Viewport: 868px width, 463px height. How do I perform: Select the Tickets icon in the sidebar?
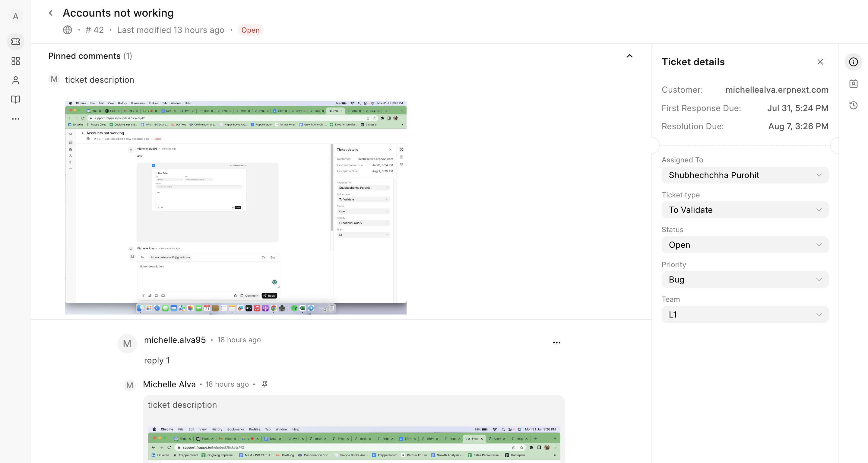click(x=16, y=41)
